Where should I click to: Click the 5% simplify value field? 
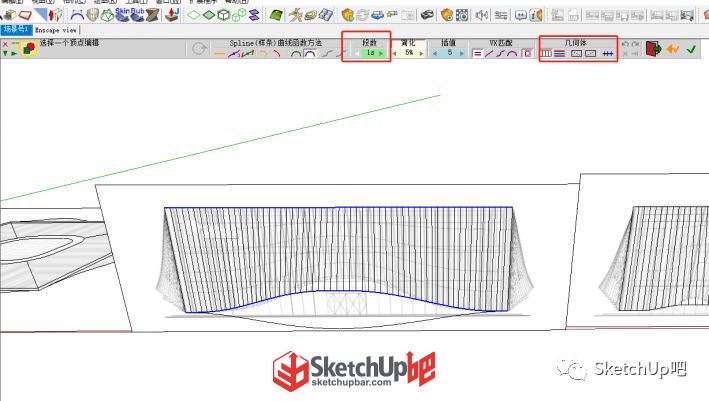point(409,53)
